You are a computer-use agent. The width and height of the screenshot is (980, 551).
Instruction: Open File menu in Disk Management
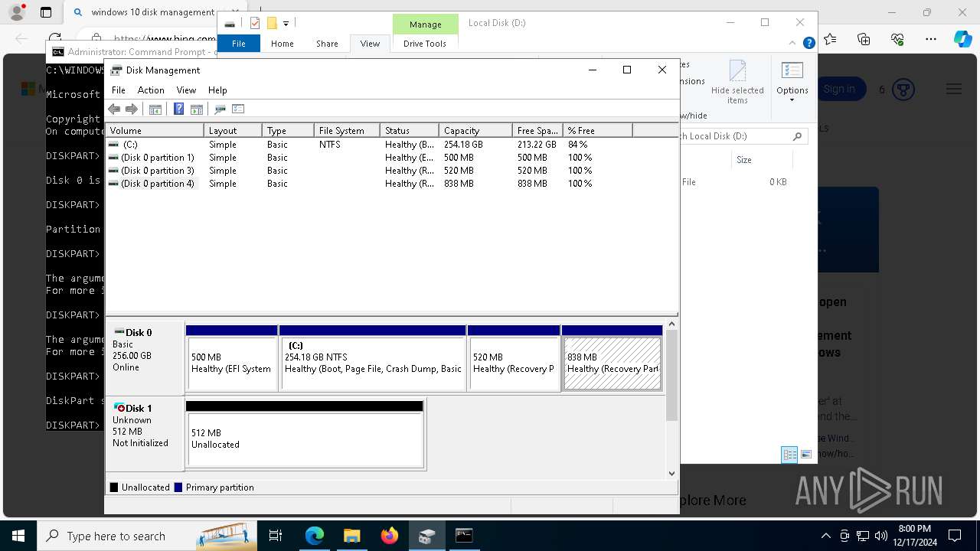pos(119,90)
